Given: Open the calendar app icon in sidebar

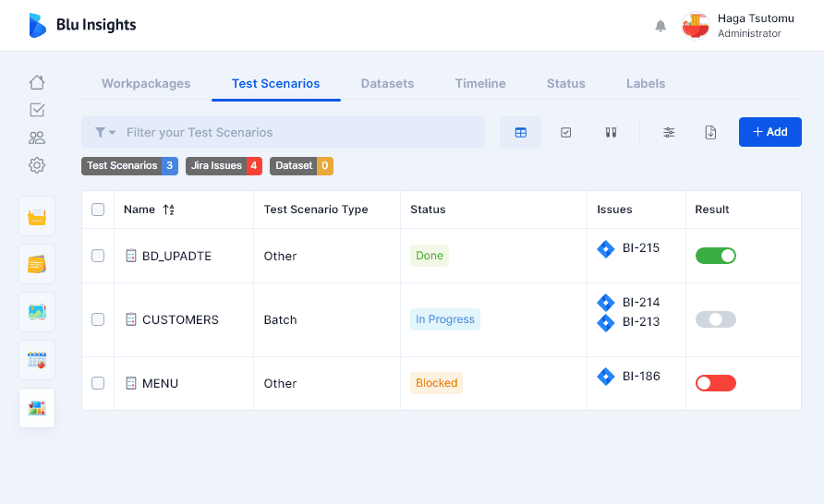Looking at the screenshot, I should tap(37, 360).
